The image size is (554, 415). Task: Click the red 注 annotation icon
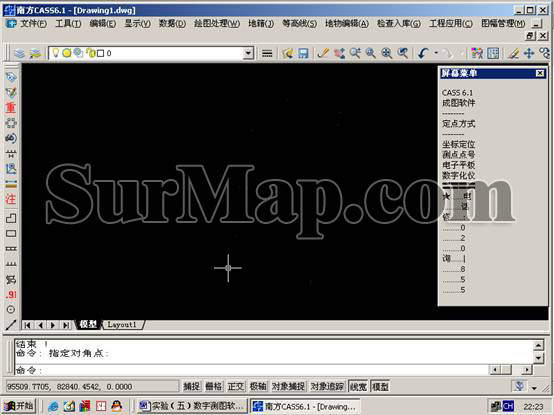[x=11, y=199]
